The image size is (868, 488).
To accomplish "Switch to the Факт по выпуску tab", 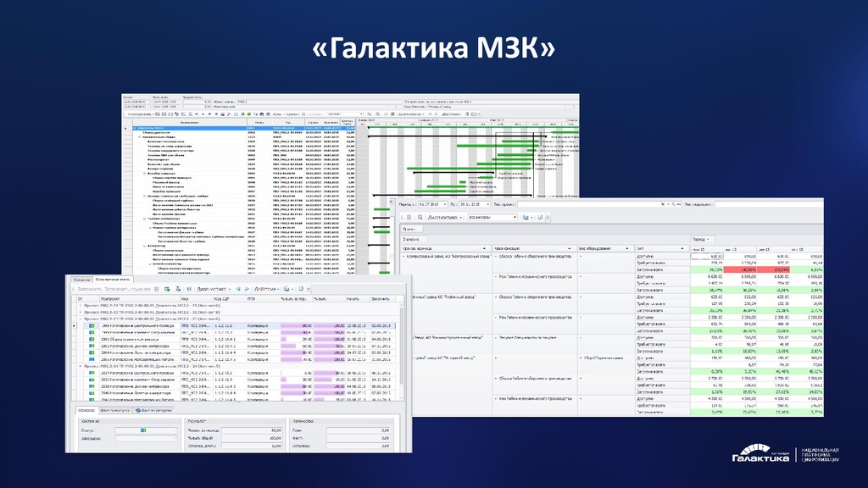I will (x=114, y=411).
